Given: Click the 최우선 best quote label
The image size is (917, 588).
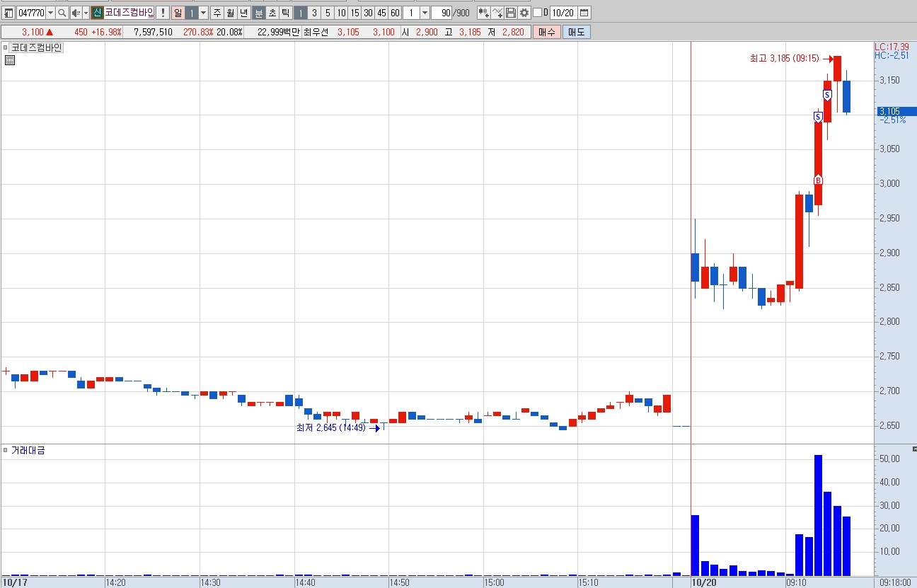Looking at the screenshot, I should [x=316, y=32].
